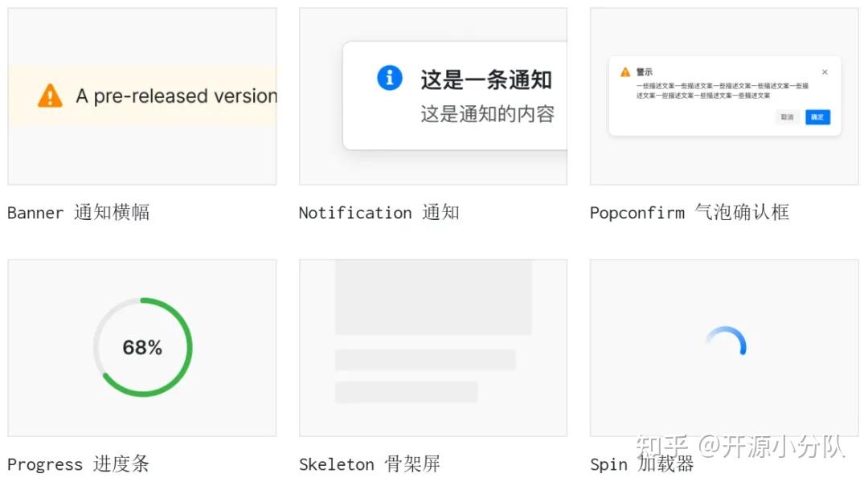Open the Skeleton 骨架屏 component page
Screen dimensions: 868x482
(369, 464)
